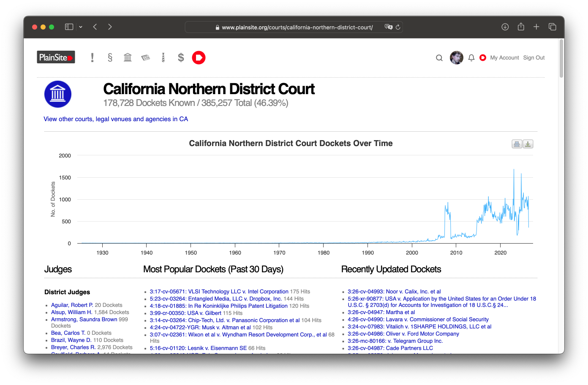Screen dimensions: 588x385
Task: Show Safari tab overview
Action: [552, 27]
